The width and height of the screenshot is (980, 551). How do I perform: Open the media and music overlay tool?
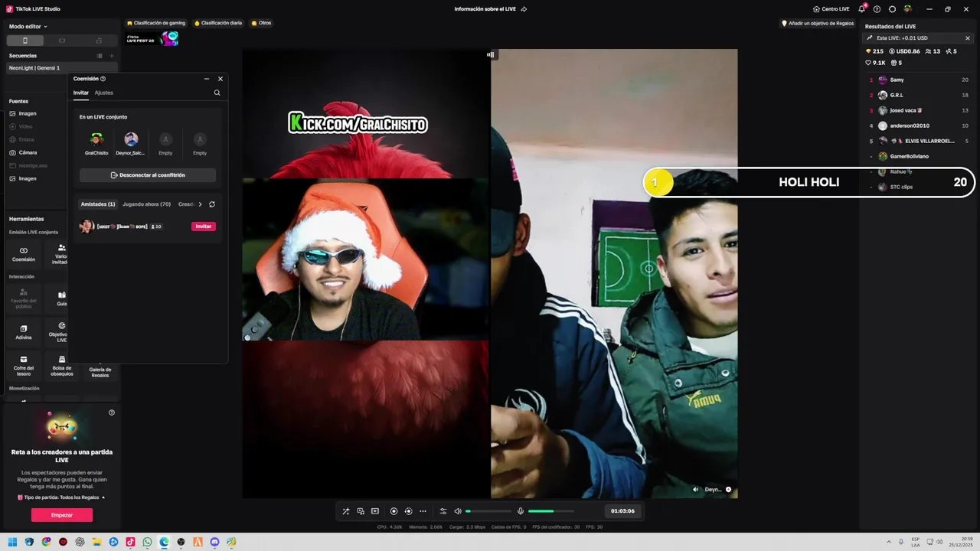click(x=361, y=511)
